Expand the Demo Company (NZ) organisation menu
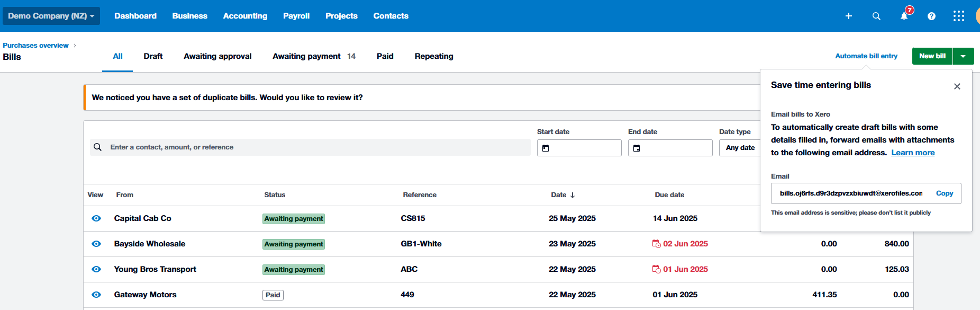 tap(51, 16)
